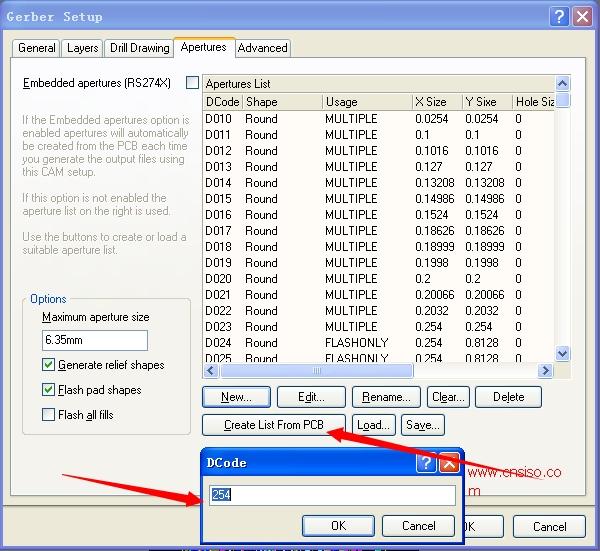
Task: Click the Usage column header
Action: coord(367,102)
